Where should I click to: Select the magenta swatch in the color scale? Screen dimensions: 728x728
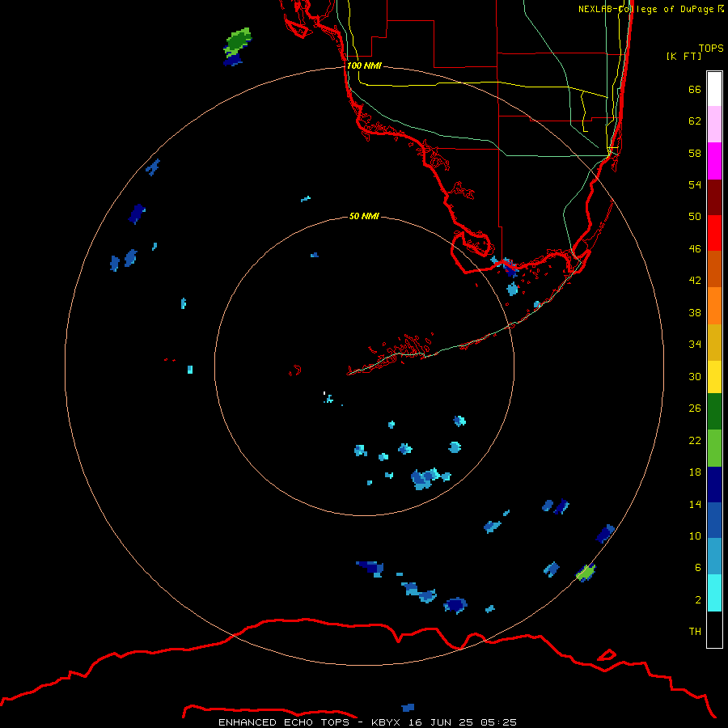714,161
